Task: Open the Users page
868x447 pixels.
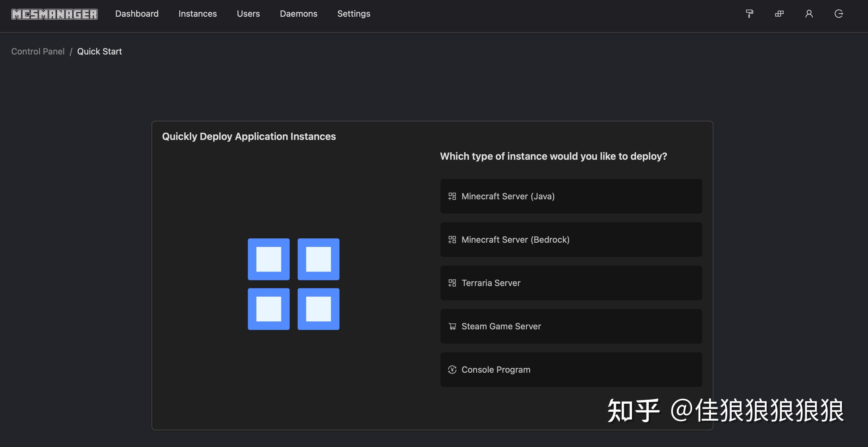Action: pyautogui.click(x=248, y=13)
